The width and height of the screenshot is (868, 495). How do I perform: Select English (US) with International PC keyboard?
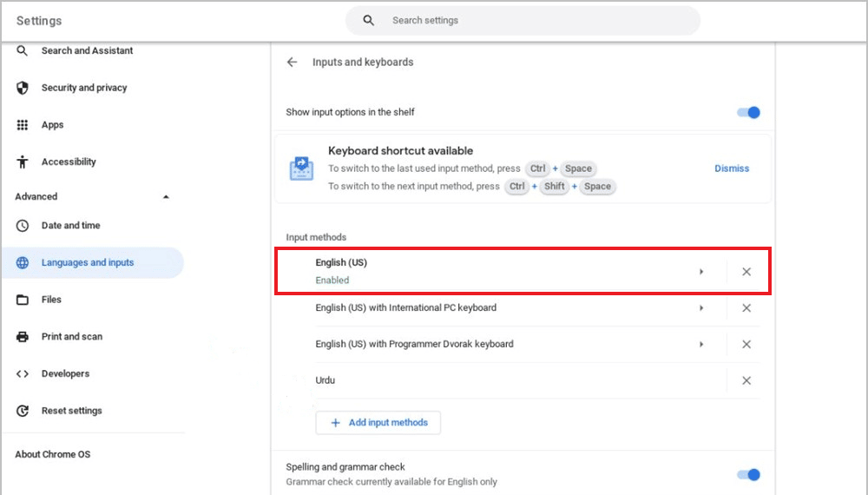[x=405, y=307]
